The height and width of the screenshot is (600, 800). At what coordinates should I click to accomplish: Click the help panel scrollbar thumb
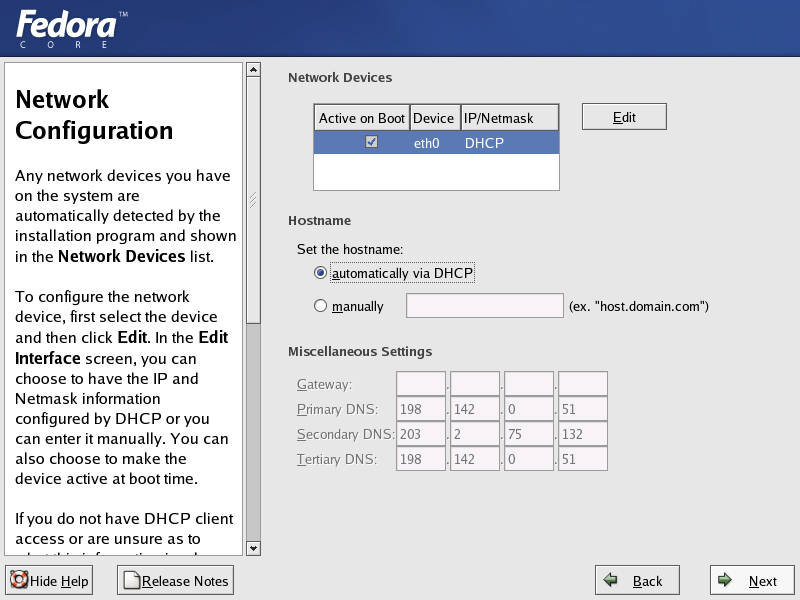click(x=254, y=200)
